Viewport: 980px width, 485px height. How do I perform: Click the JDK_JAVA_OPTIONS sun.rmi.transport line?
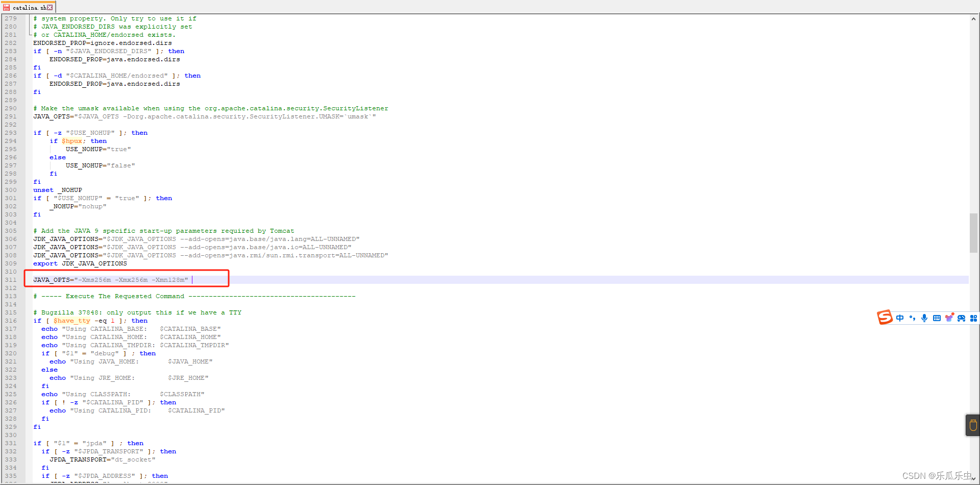click(211, 255)
